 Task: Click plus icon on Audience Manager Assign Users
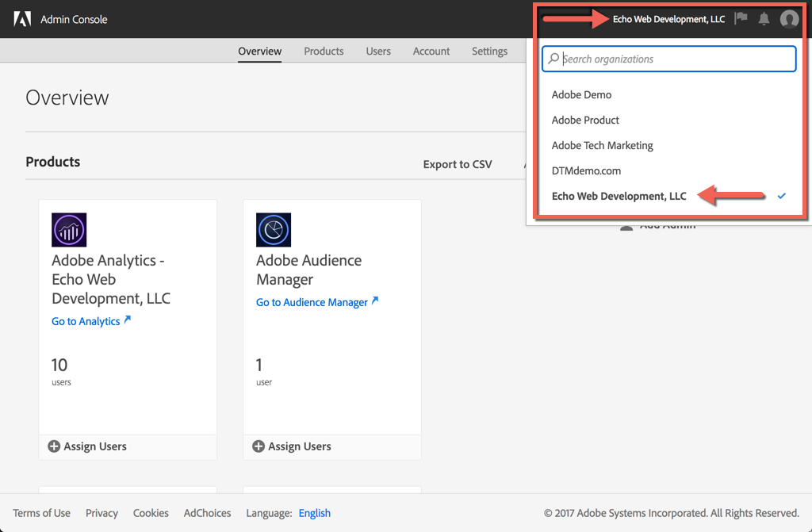(x=259, y=446)
